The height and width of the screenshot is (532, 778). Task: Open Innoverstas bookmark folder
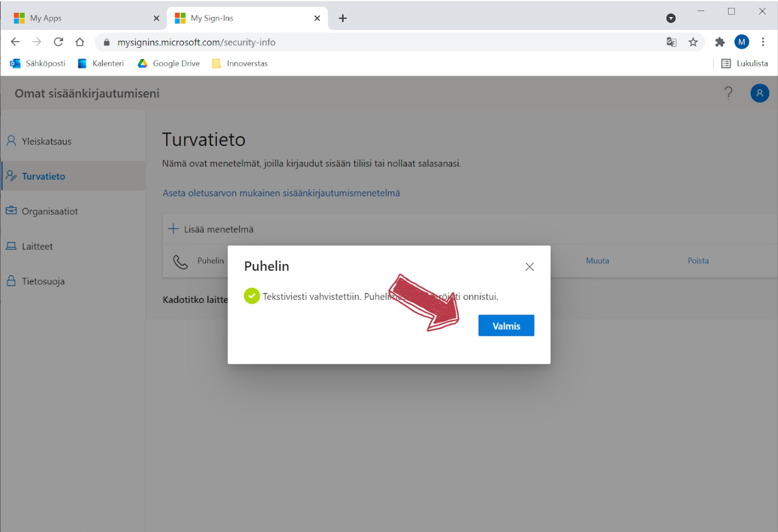coord(240,63)
